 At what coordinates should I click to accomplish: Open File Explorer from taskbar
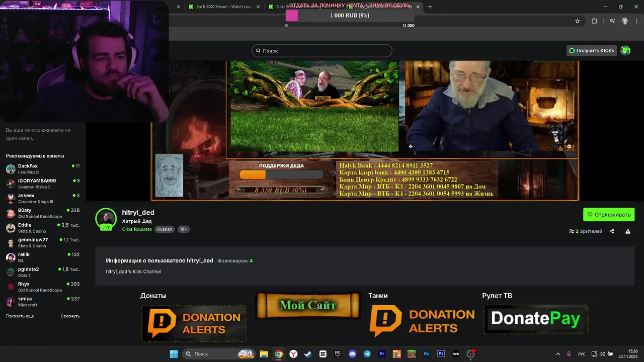pos(264,354)
